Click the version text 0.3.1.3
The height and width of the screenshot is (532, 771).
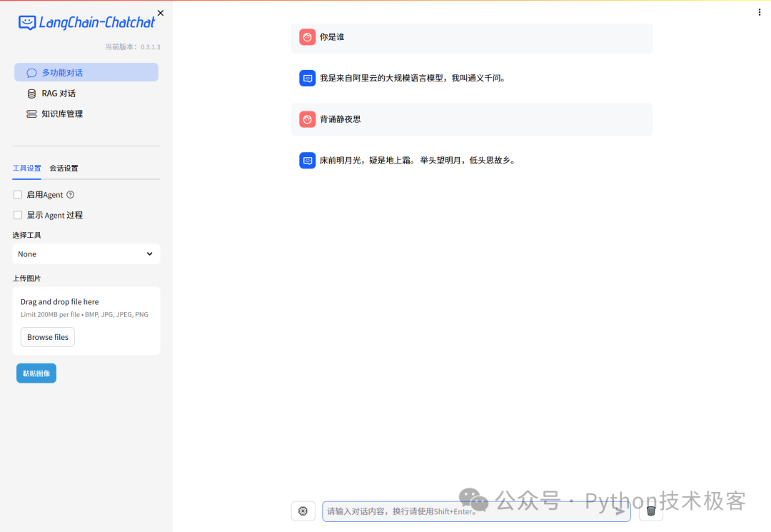pyautogui.click(x=151, y=47)
